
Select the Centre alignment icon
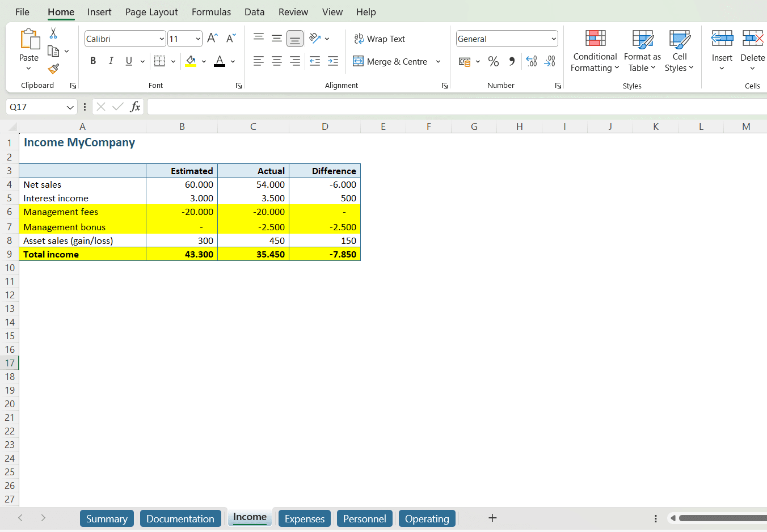[x=276, y=61]
